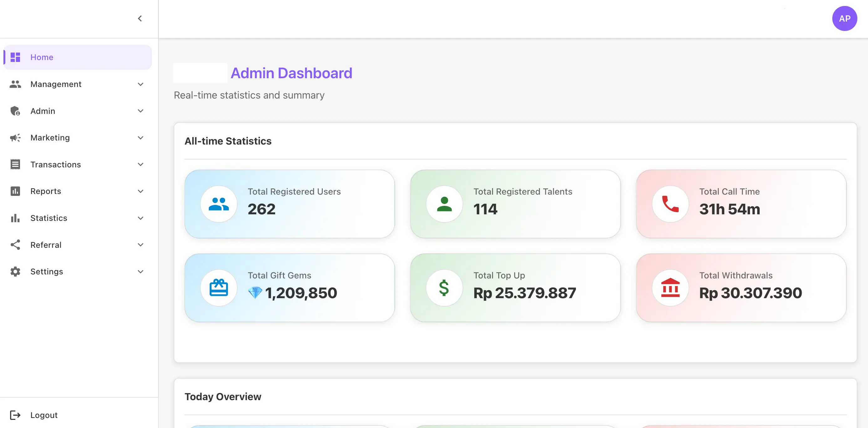
Task: Click the Transactions receipt icon
Action: click(15, 164)
